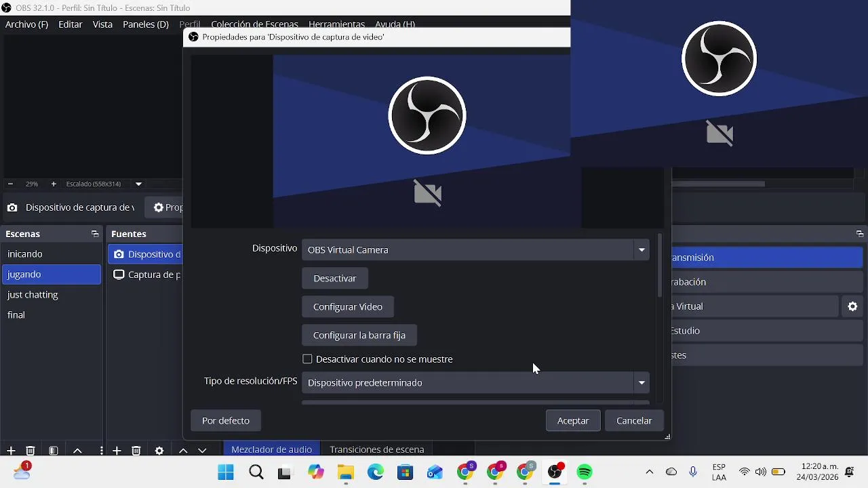Delete selected scene with trash icon
Screen dimensions: 868x488
(31, 451)
